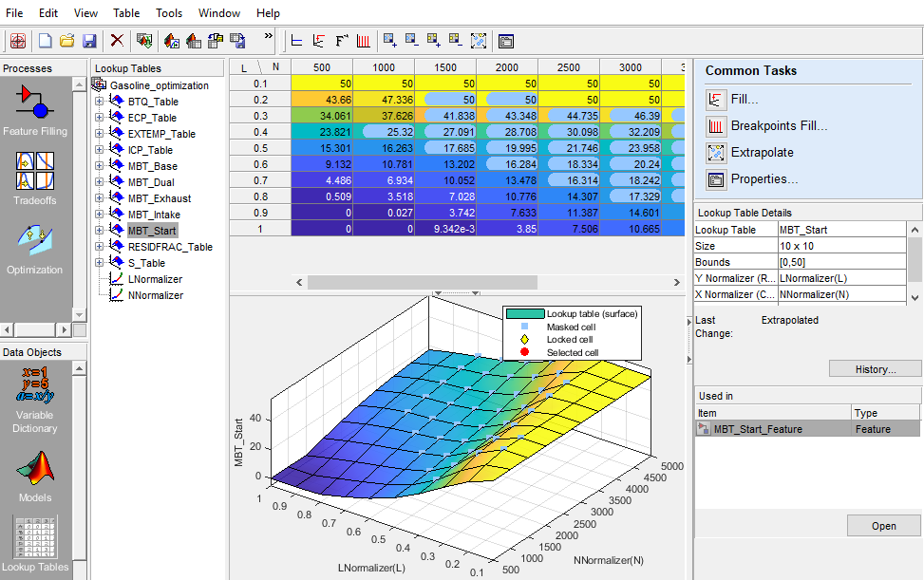Click Open under the Used in panel
This screenshot has width=924, height=580.
(x=883, y=525)
